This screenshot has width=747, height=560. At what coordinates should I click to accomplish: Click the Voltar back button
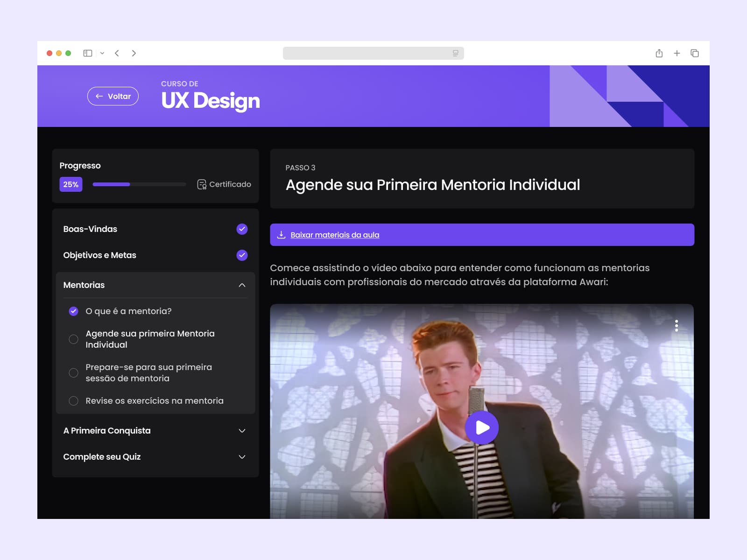coord(113,96)
